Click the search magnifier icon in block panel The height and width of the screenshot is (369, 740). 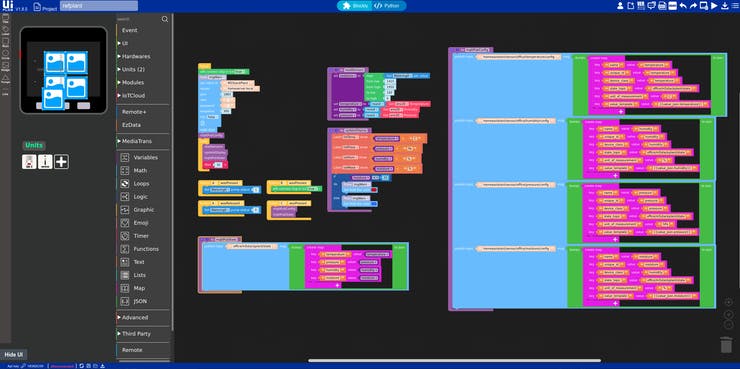[165, 19]
